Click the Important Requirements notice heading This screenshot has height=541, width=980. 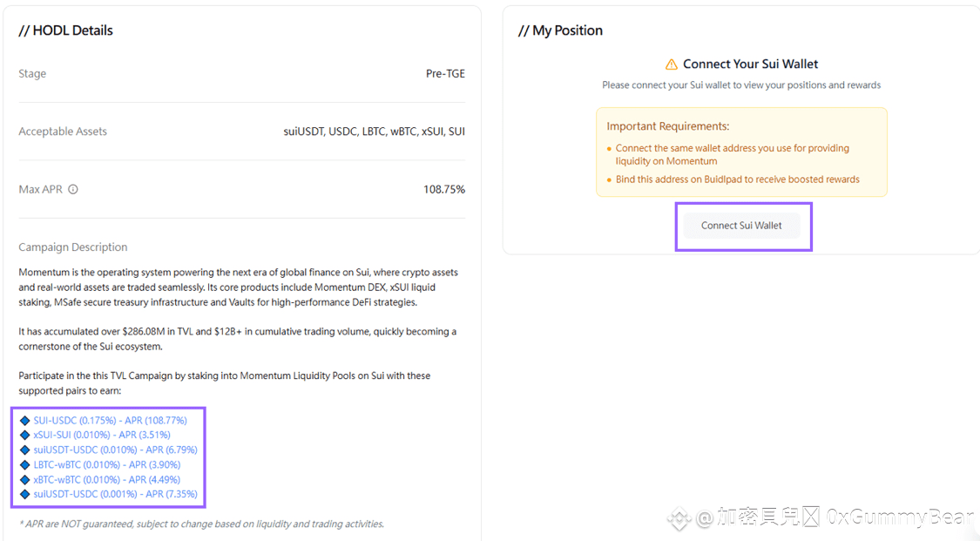[x=667, y=126]
